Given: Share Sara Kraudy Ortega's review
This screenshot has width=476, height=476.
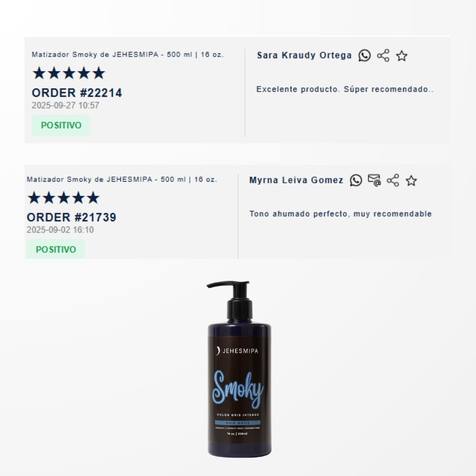Looking at the screenshot, I should [383, 56].
